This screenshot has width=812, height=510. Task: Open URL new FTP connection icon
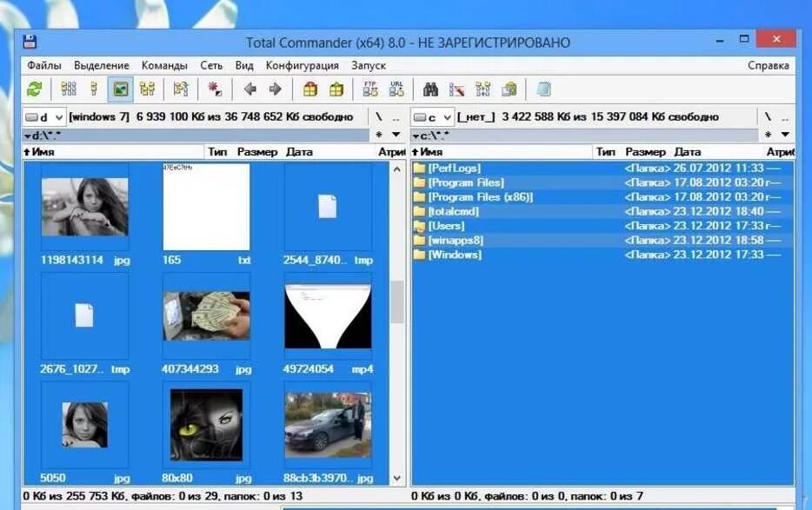click(x=396, y=89)
